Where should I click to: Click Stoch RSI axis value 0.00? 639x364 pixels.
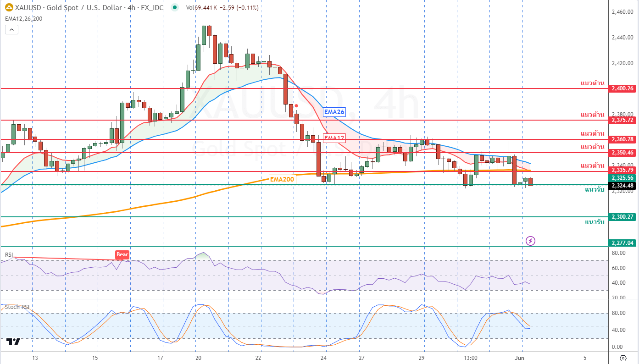click(617, 347)
